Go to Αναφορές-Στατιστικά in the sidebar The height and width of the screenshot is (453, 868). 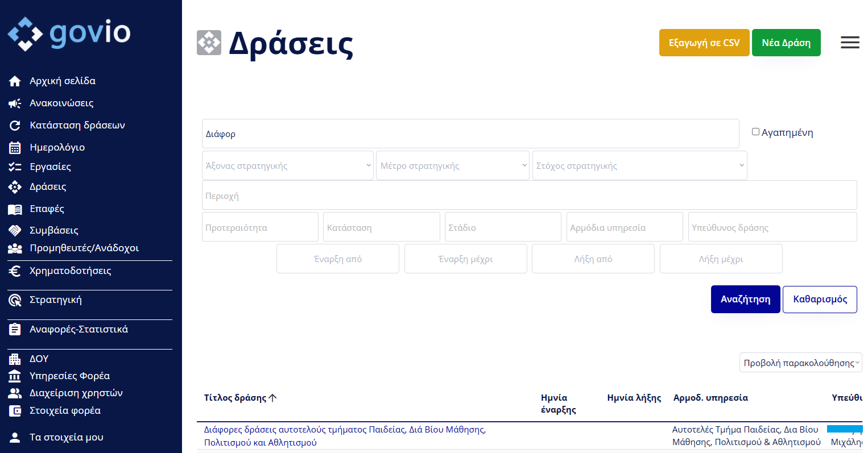pos(78,330)
